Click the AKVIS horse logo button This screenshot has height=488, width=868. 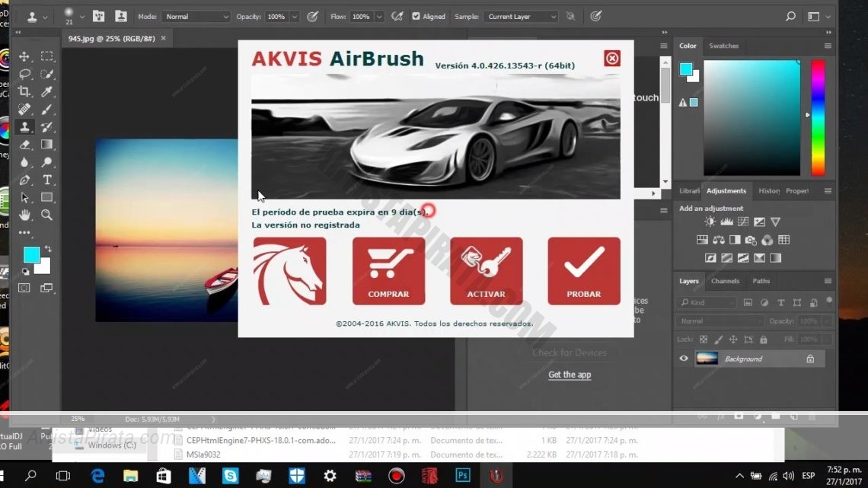(x=289, y=271)
